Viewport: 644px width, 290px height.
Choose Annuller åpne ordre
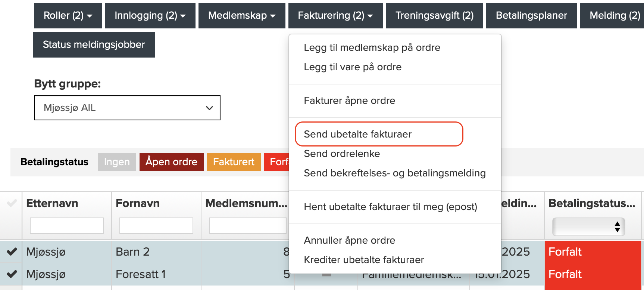click(x=395, y=240)
